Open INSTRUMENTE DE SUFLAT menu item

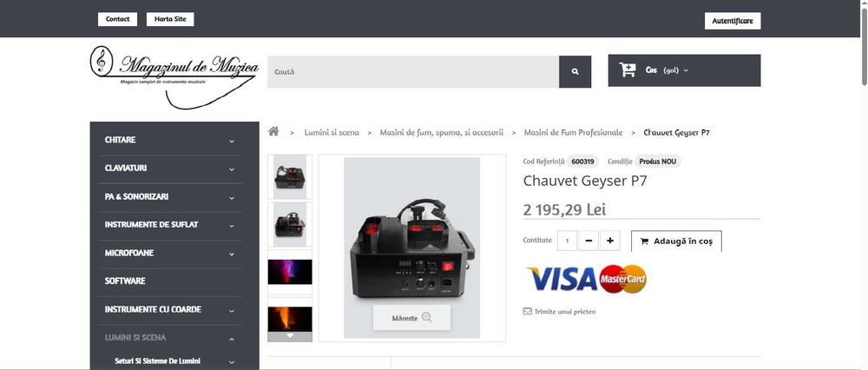pyautogui.click(x=151, y=224)
